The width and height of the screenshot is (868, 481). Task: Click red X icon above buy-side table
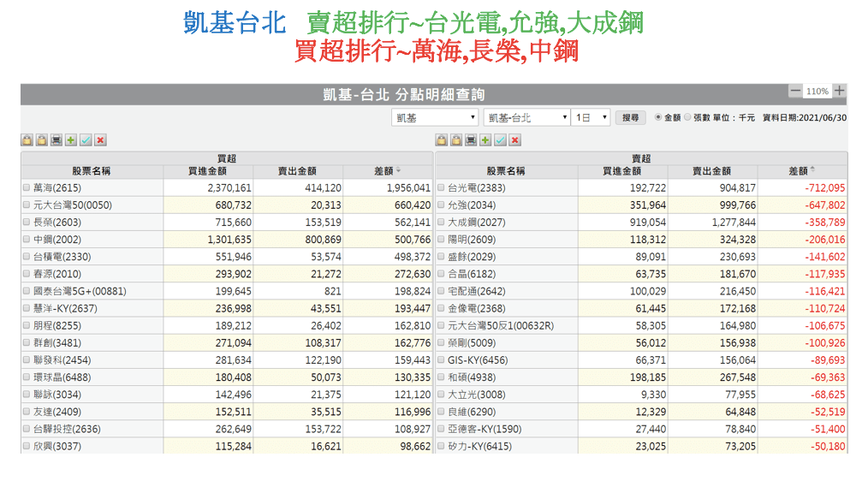(100, 140)
